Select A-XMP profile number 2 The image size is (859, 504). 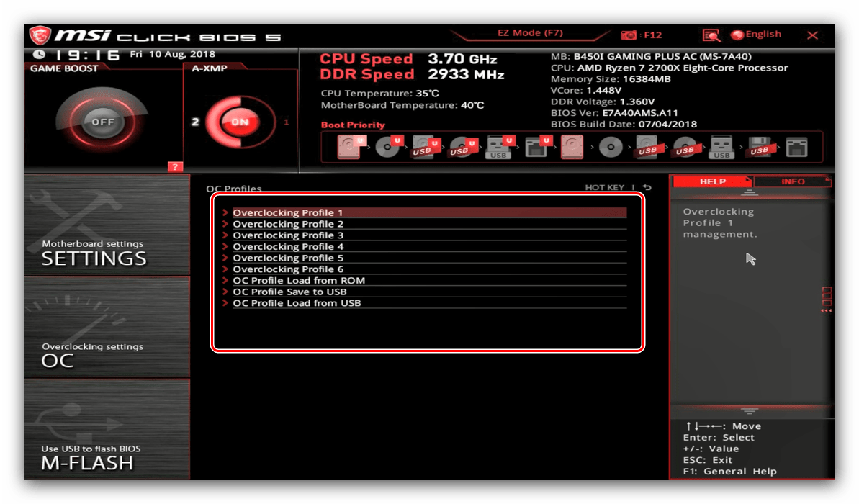click(195, 122)
